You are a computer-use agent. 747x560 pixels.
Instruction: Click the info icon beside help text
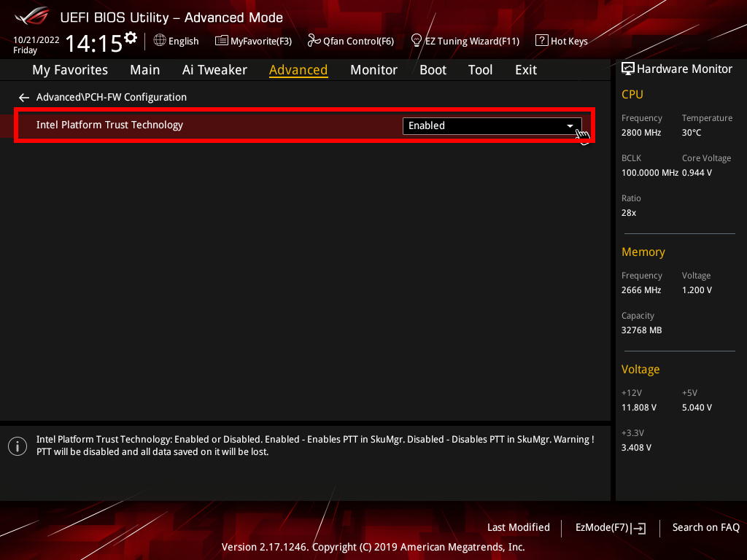[18, 446]
